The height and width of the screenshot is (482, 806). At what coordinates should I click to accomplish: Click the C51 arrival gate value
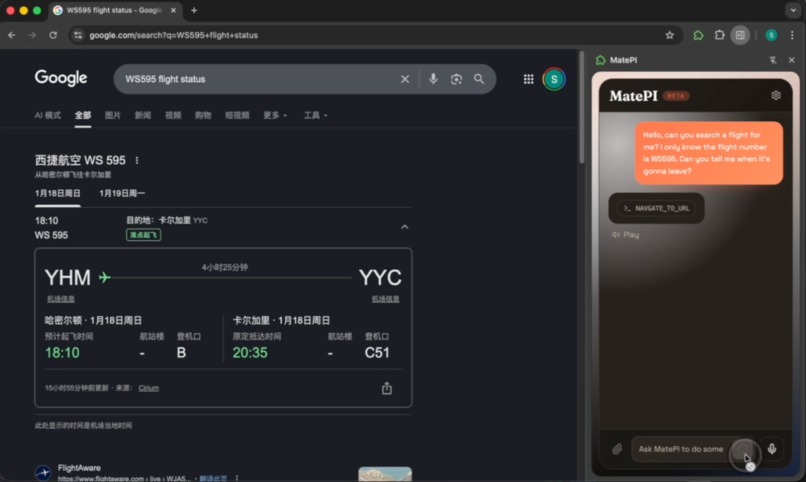377,353
